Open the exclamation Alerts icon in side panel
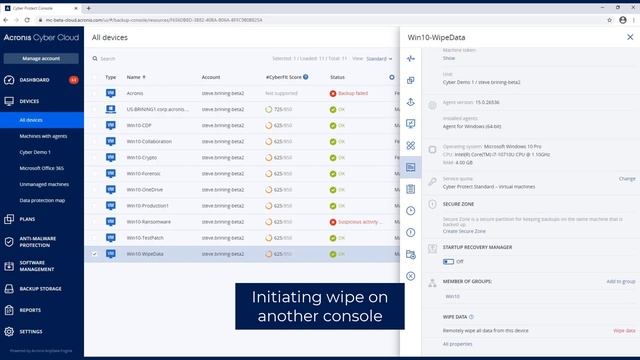640x360 pixels. (x=411, y=232)
